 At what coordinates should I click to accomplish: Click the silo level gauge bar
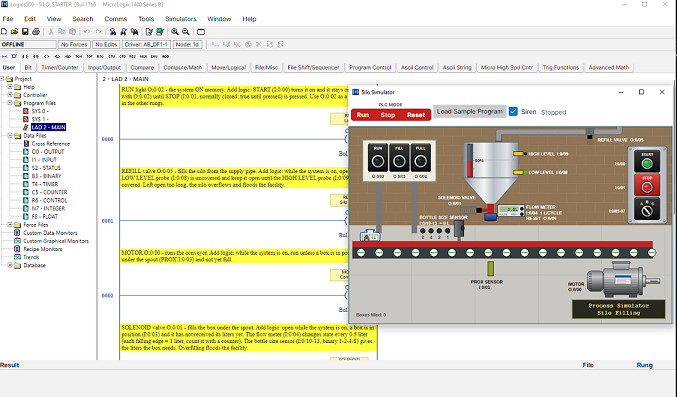click(x=470, y=160)
